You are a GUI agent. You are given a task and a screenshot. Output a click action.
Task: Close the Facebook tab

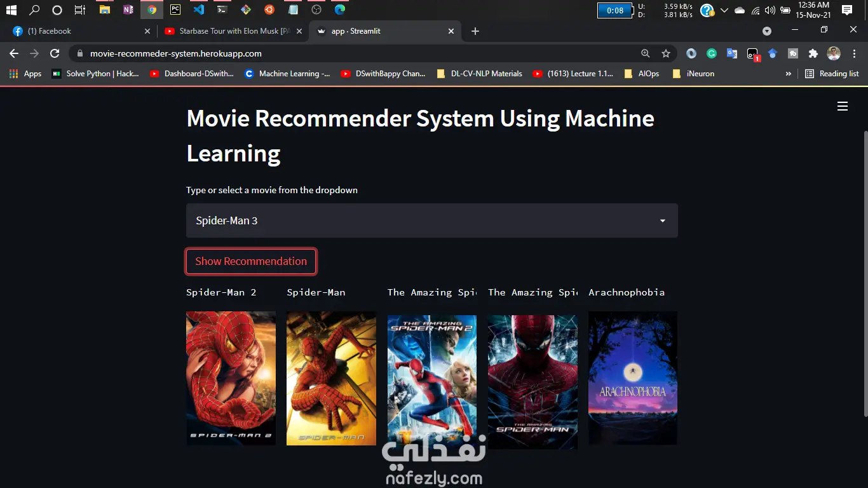(147, 31)
